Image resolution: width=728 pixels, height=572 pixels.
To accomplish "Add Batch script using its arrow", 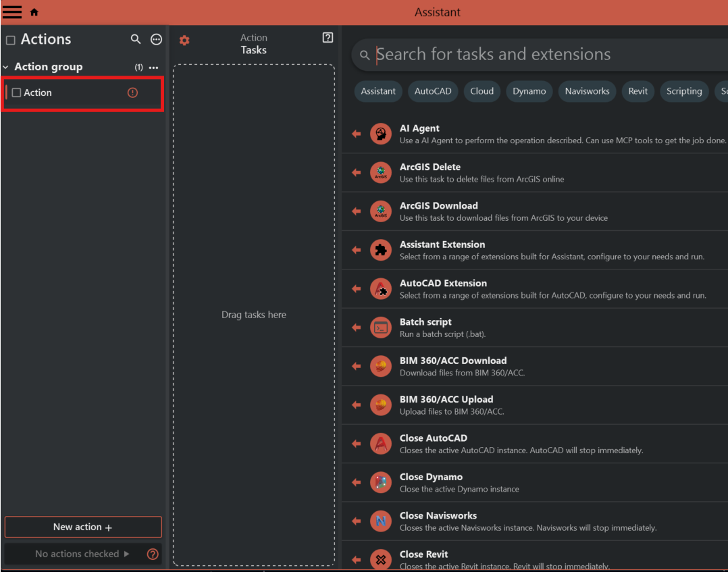I will click(x=357, y=328).
